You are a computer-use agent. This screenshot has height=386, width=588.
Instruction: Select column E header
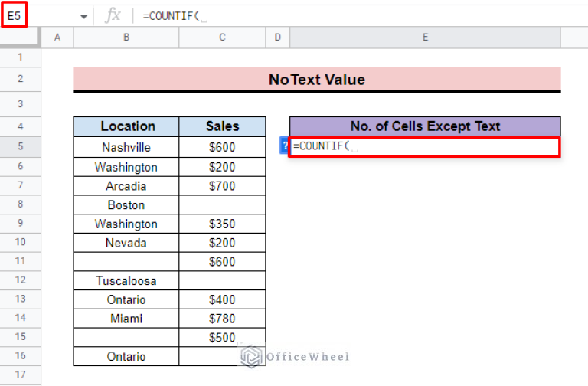425,38
